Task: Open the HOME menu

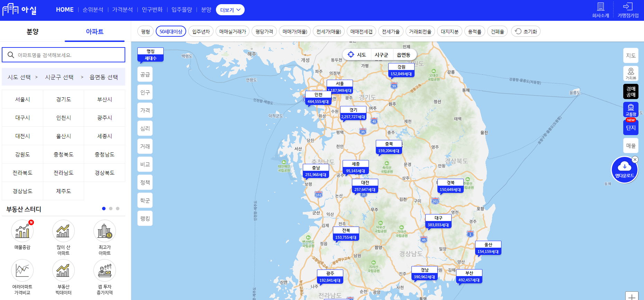Action: (x=65, y=10)
